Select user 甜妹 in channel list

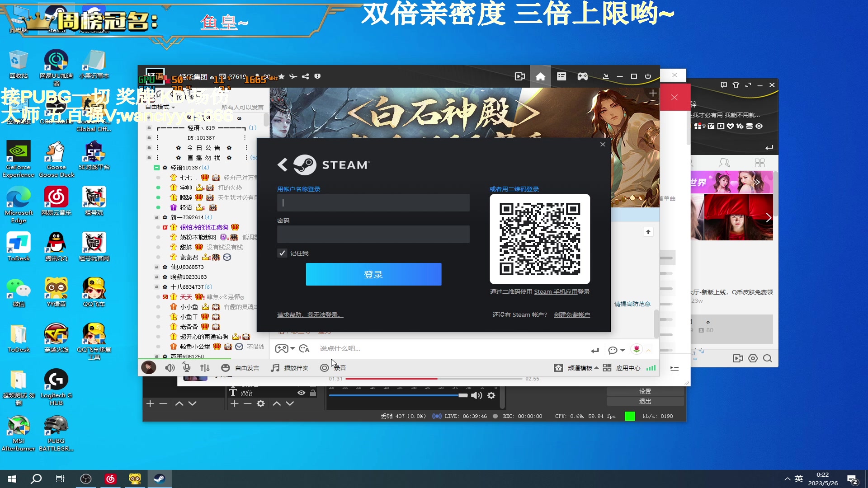[186, 247]
